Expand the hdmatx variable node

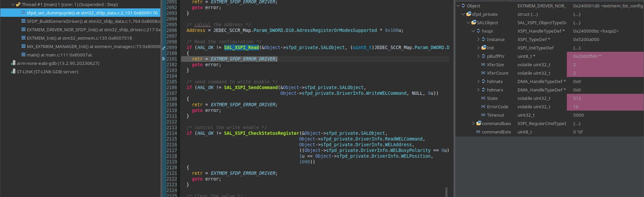coord(478,81)
